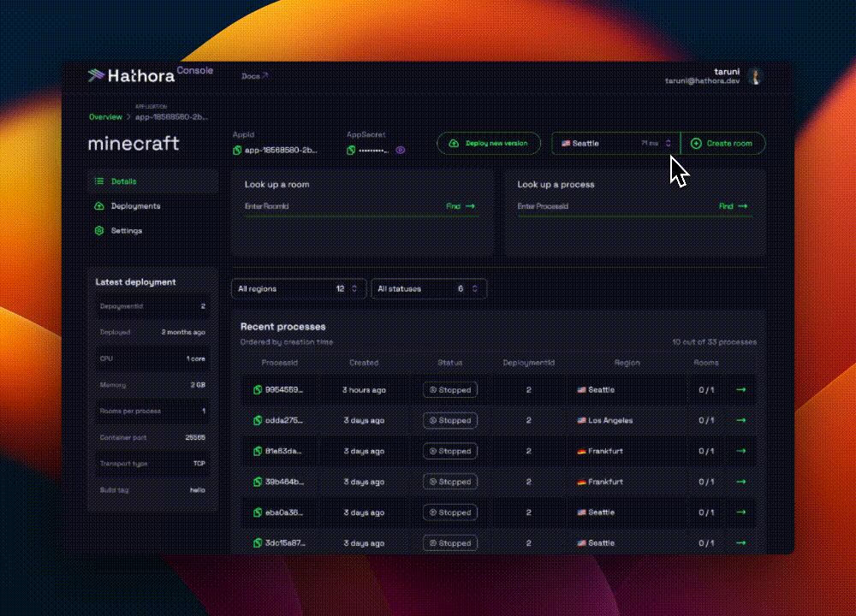The height and width of the screenshot is (616, 856).
Task: Click Frankfurt region in 39b464b row
Action: (600, 482)
